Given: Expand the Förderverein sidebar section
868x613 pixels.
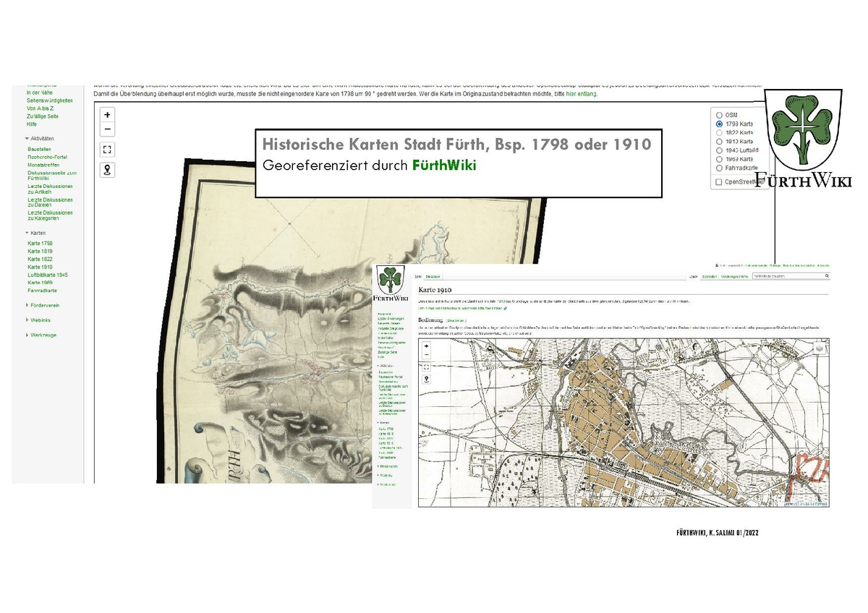Looking at the screenshot, I should tap(27, 305).
